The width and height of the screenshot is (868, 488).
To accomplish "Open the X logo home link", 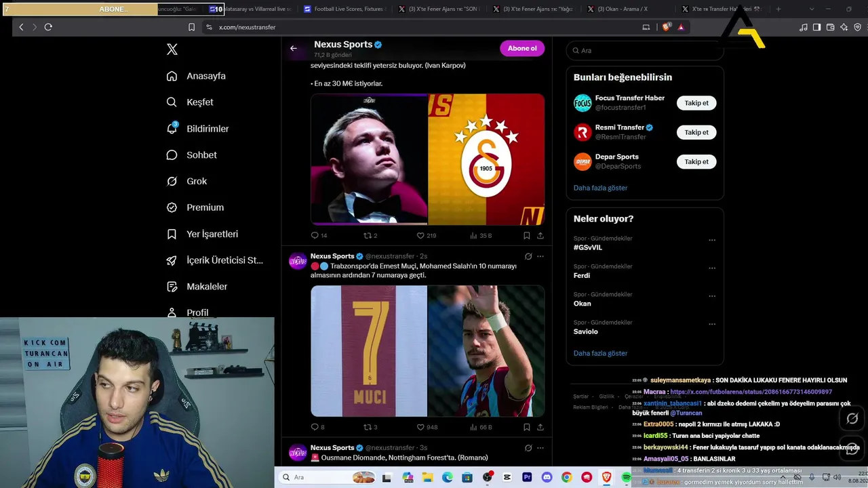I will tap(172, 49).
